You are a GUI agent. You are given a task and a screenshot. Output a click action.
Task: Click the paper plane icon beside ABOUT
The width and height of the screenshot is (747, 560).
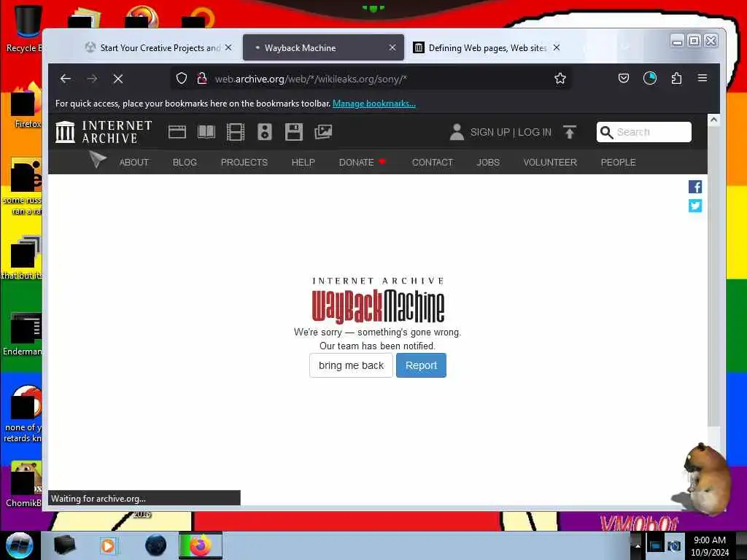click(x=97, y=160)
